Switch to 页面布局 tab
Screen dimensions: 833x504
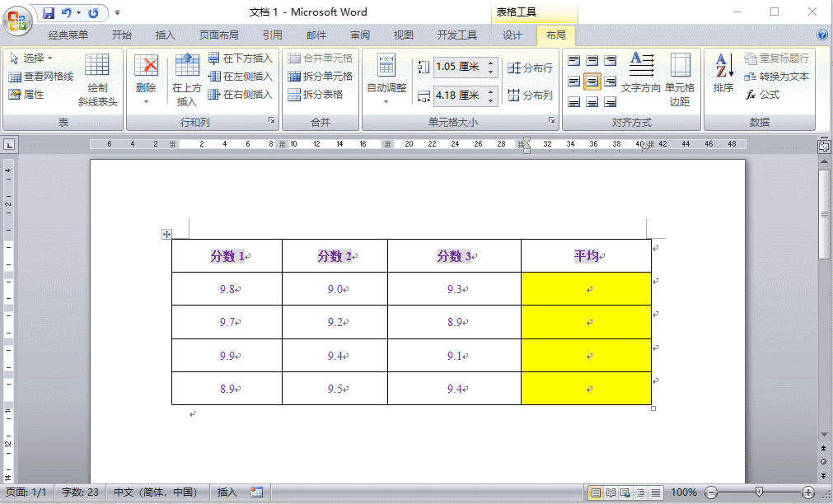pyautogui.click(x=219, y=35)
